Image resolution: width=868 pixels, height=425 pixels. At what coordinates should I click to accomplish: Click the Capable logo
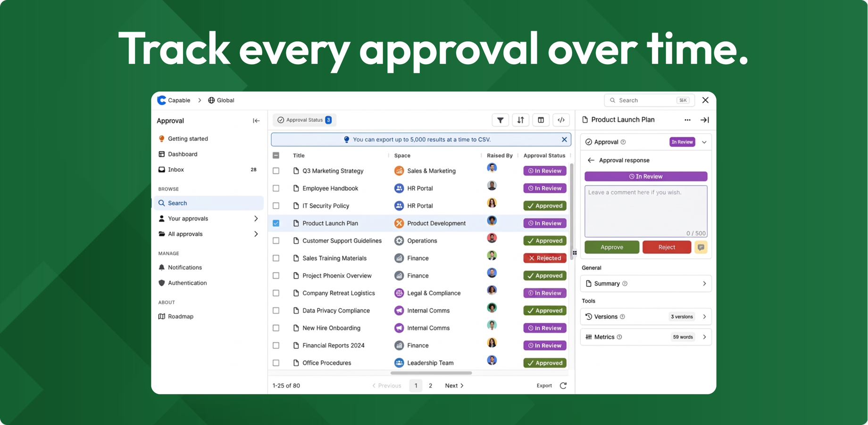[161, 100]
